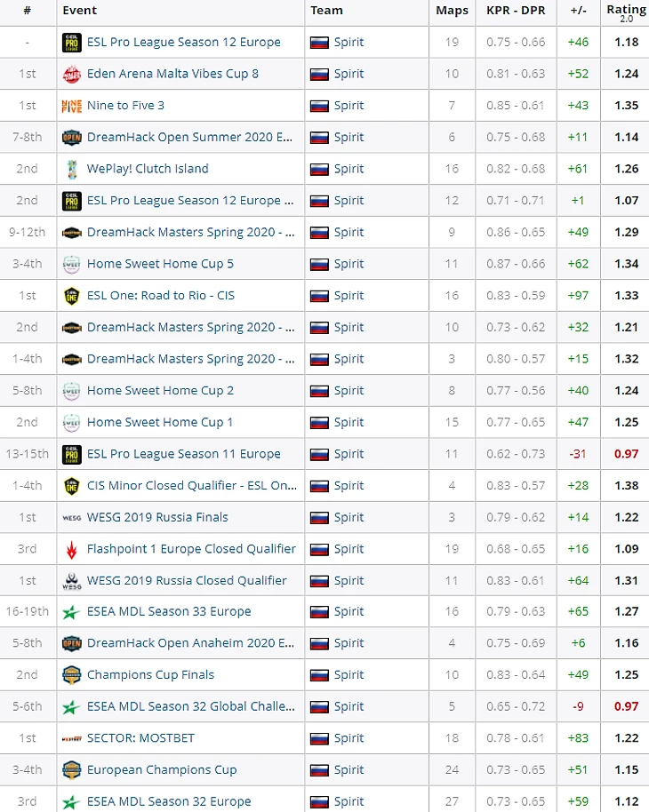Image resolution: width=649 pixels, height=812 pixels.
Task: Sort by the Rating 2.0 column header
Action: point(626,12)
